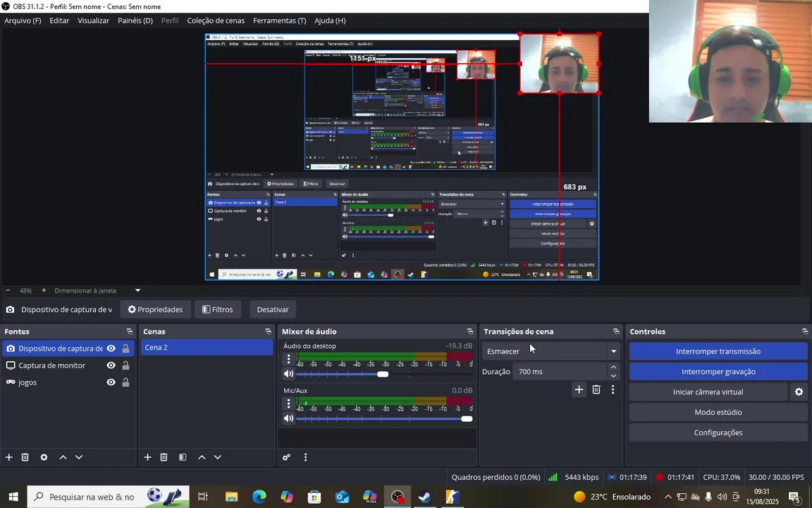The width and height of the screenshot is (812, 508).
Task: Add a new scene in Cenas panel
Action: (147, 457)
